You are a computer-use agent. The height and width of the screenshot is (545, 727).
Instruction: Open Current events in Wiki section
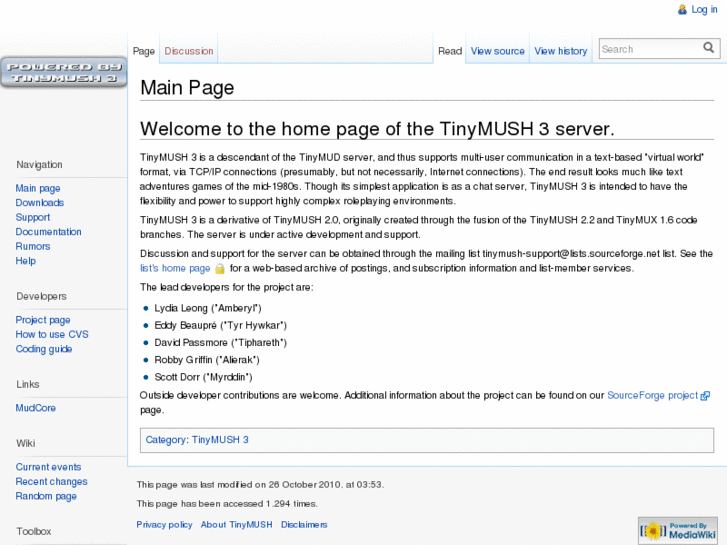pos(48,467)
